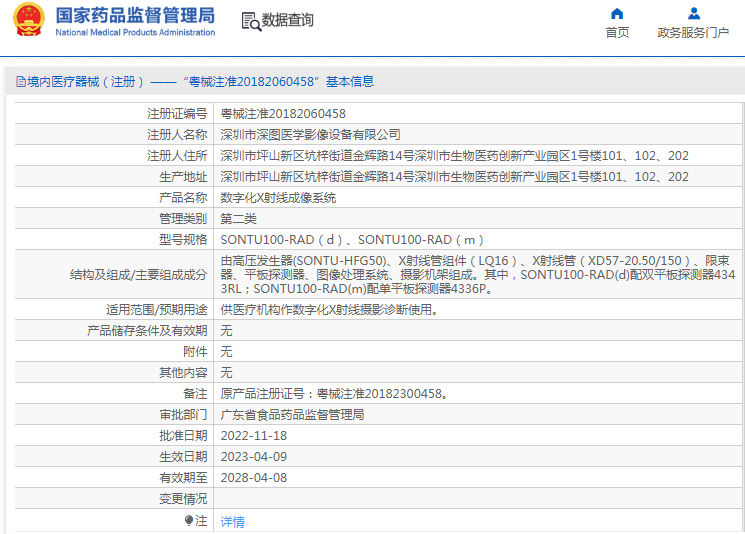Open the 数据查询 search icon
This screenshot has height=534, width=745.
[x=251, y=22]
